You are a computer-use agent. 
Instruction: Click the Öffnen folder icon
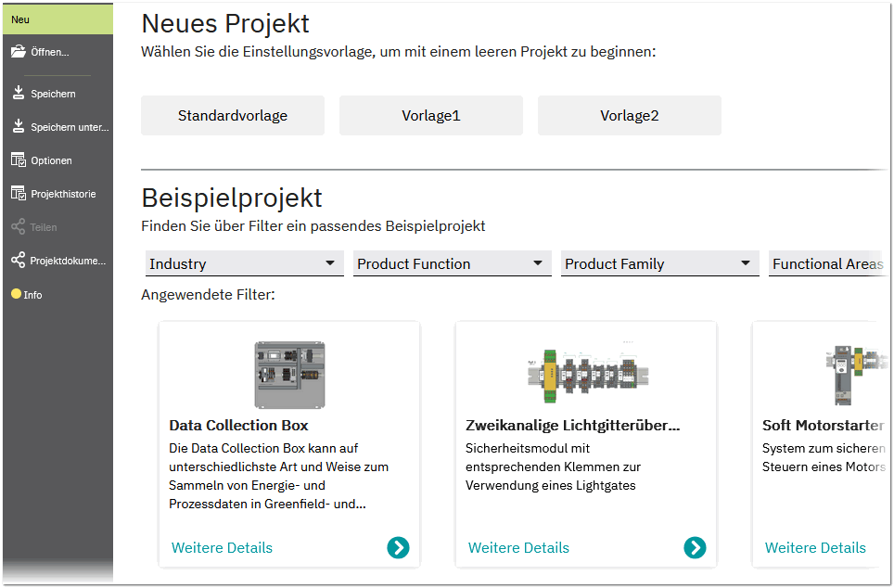click(19, 52)
